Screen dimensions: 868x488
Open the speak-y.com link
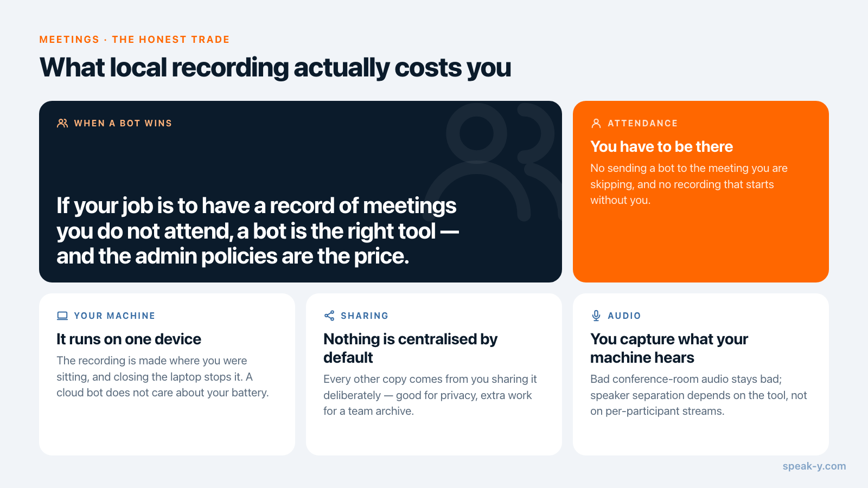[814, 466]
